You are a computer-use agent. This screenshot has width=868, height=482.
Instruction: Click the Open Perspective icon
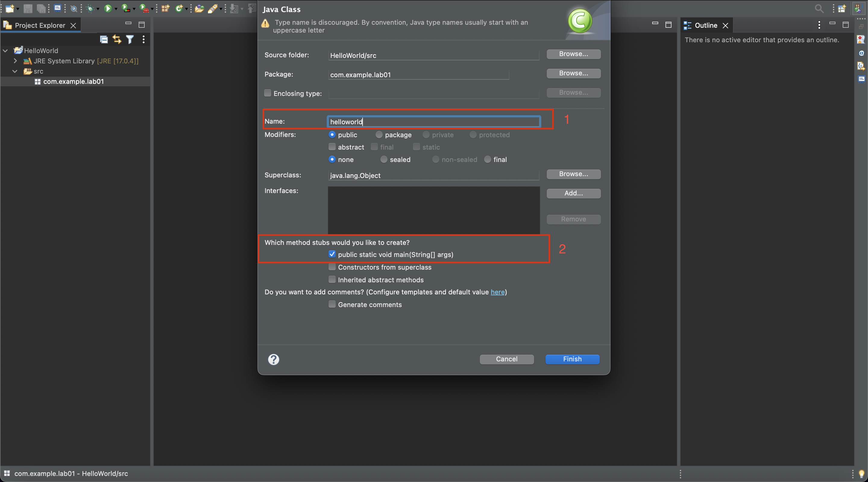coord(841,8)
